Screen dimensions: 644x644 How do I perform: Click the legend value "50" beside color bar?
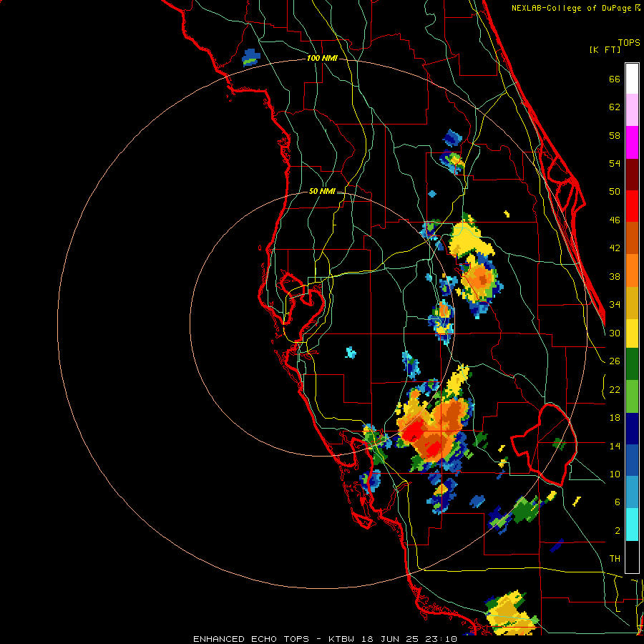click(x=615, y=192)
